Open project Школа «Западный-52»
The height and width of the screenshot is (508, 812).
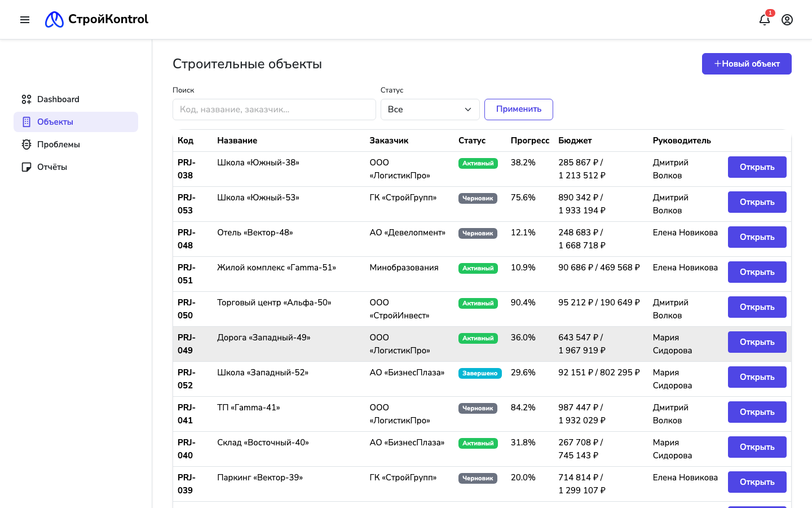757,377
